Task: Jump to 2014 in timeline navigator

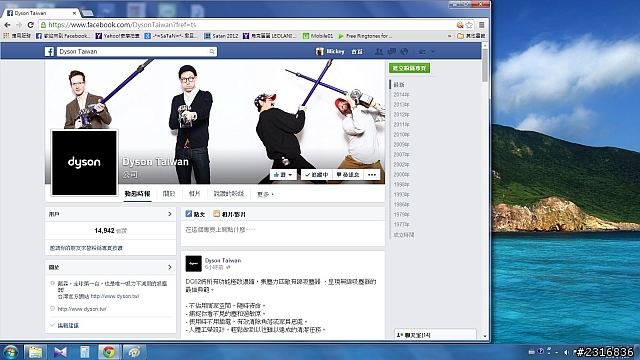Action: pyautogui.click(x=401, y=95)
